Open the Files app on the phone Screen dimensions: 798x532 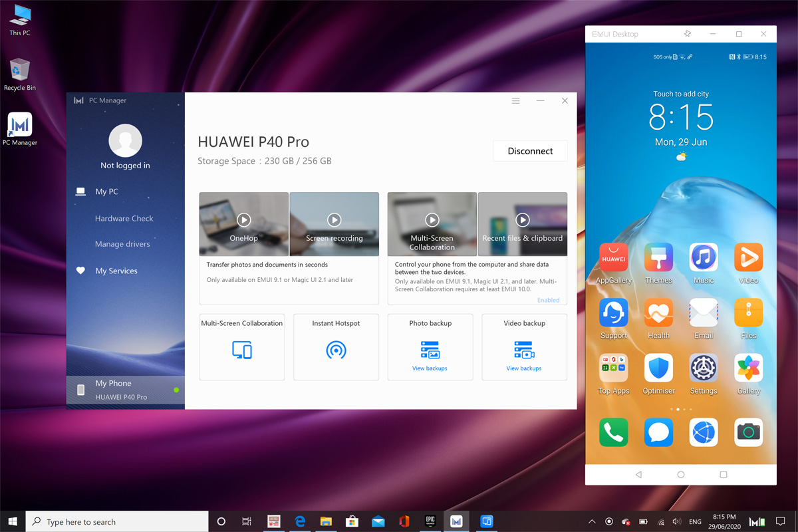(x=748, y=313)
